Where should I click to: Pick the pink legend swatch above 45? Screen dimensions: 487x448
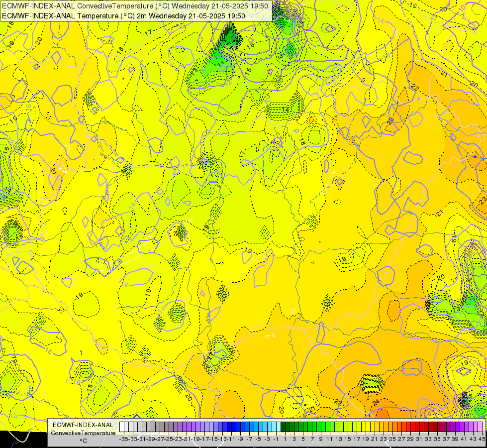click(x=480, y=427)
